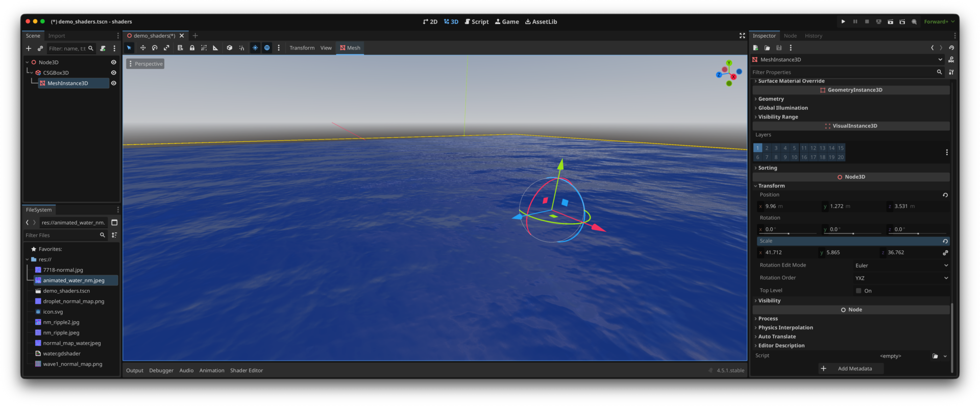Open Rotation Edit Mode Euler dropdown
Screen dimensions: 980x406
901,266
